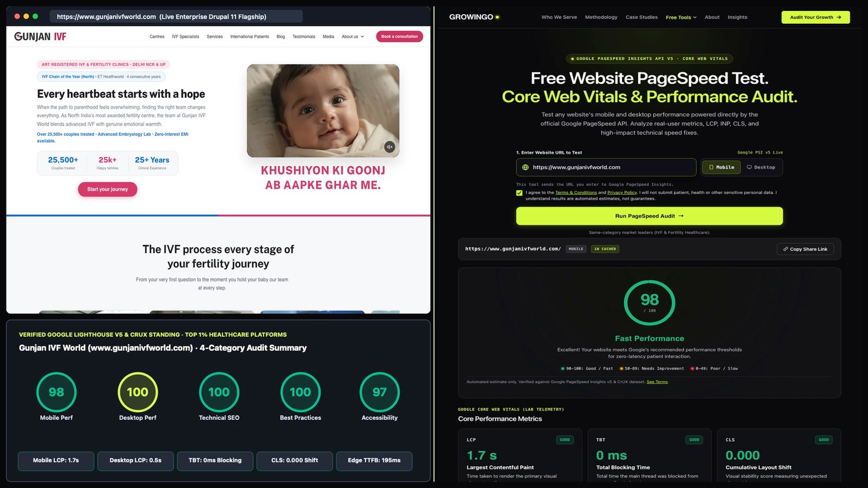Open the Growingo About page
The width and height of the screenshot is (868, 488).
click(712, 17)
